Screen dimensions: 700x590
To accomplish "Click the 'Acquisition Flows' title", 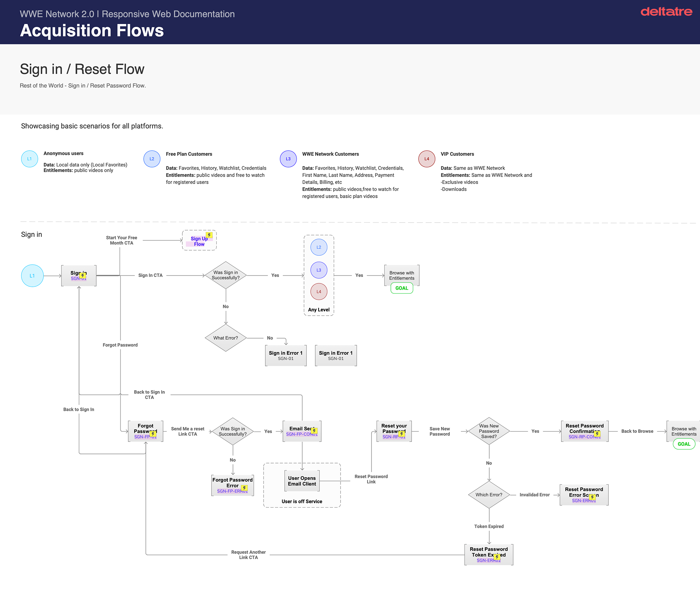I will tap(92, 30).
